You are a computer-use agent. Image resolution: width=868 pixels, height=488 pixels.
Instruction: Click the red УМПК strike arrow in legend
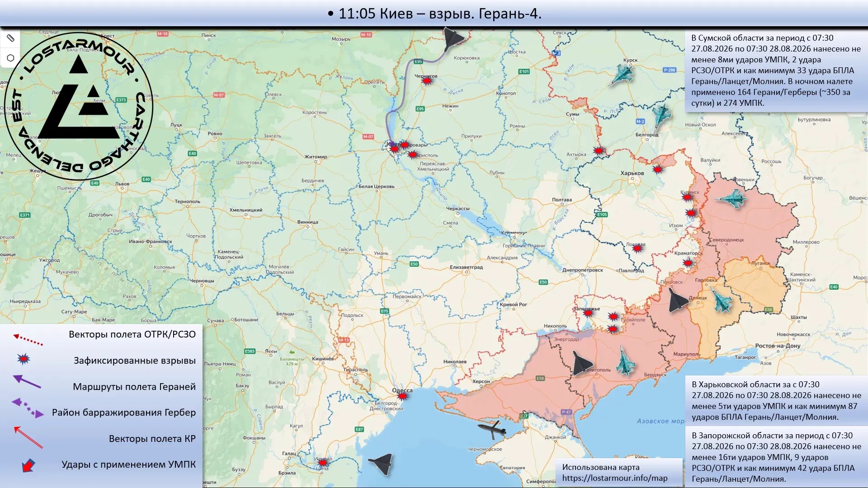(28, 465)
